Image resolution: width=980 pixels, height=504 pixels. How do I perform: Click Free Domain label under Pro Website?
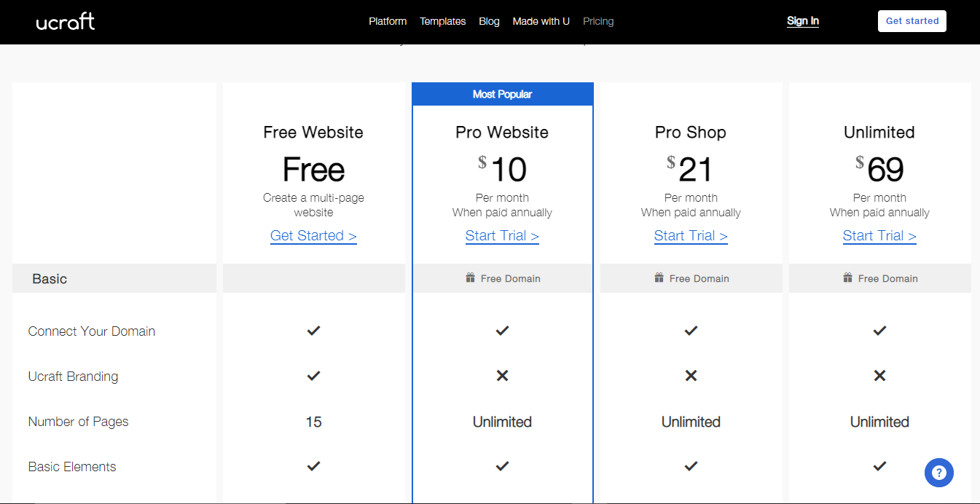click(x=511, y=278)
